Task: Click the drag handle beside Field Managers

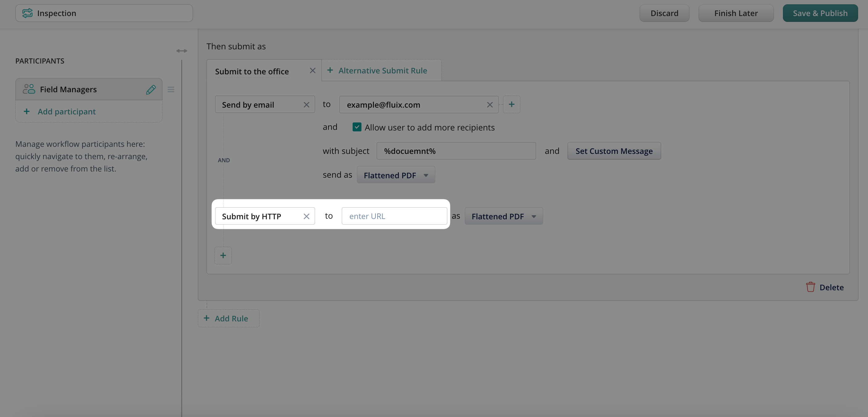Action: point(171,89)
